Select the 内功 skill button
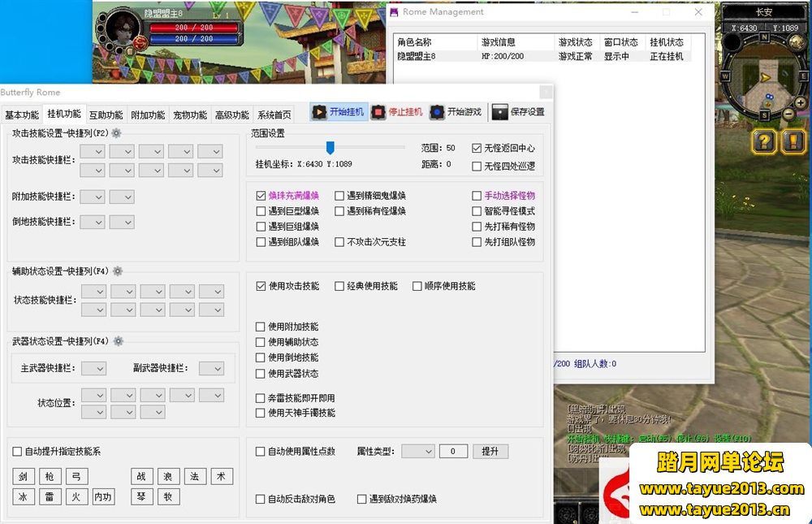Viewport: 812px width, 524px height. [x=103, y=496]
